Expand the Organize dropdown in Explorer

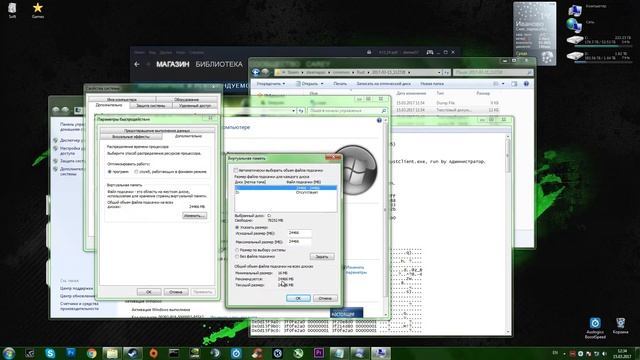(x=271, y=84)
